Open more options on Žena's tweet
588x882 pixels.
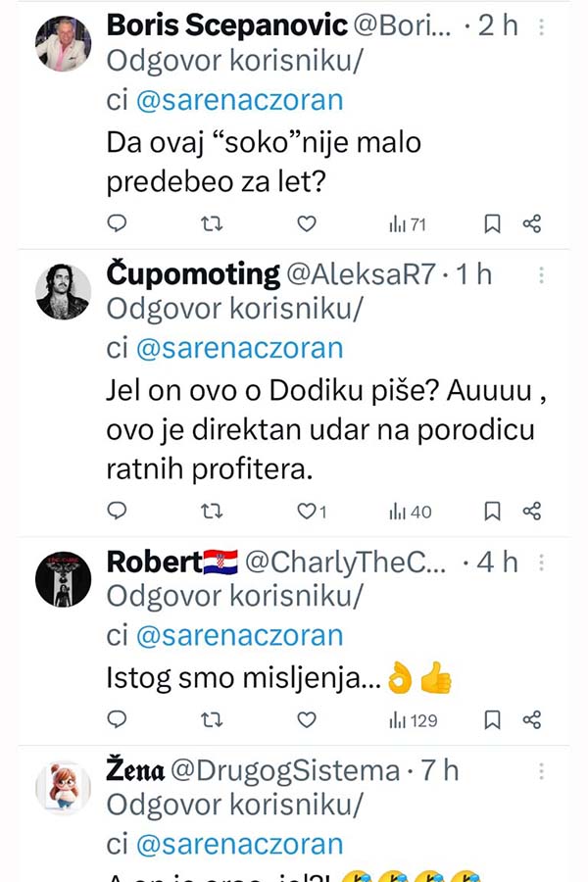(x=540, y=772)
